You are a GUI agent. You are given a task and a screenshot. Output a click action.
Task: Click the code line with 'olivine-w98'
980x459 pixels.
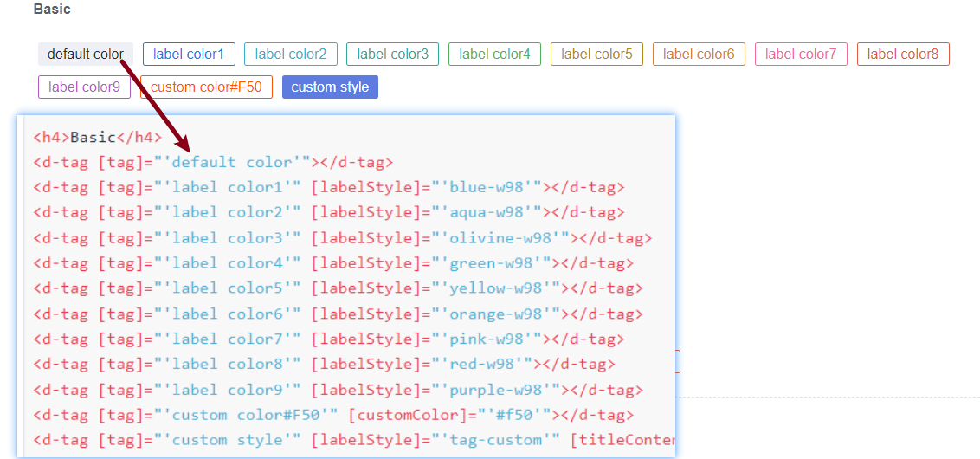click(342, 238)
